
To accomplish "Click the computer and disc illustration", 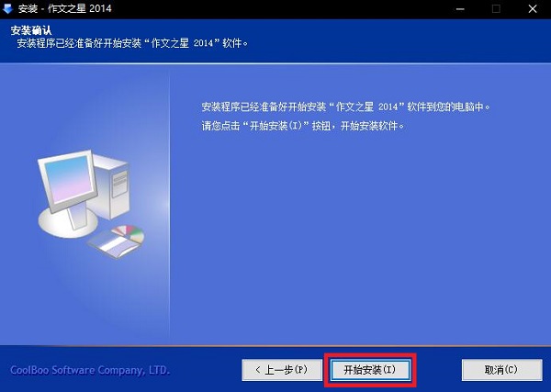I will pos(91,204).
